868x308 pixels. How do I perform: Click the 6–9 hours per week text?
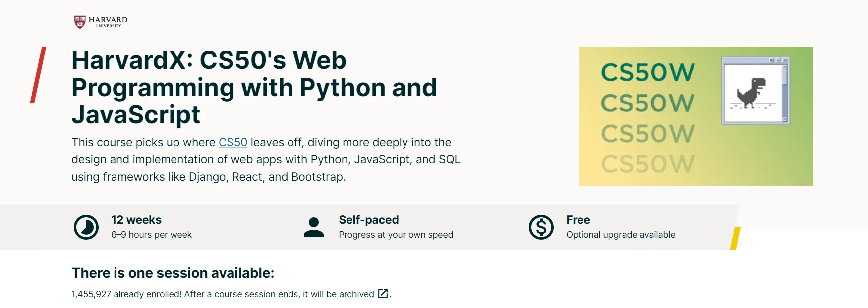pos(151,235)
